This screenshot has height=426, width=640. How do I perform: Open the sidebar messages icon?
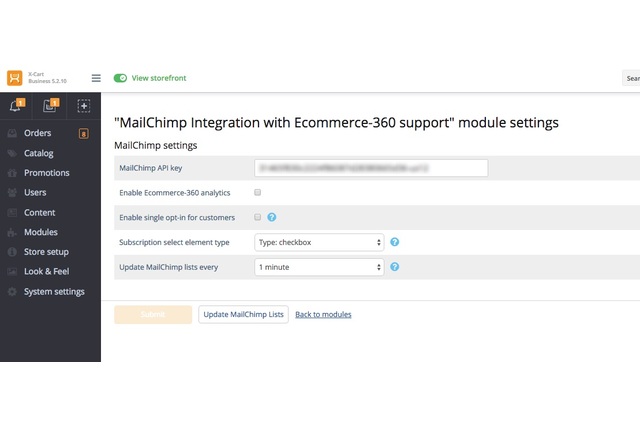click(x=50, y=106)
